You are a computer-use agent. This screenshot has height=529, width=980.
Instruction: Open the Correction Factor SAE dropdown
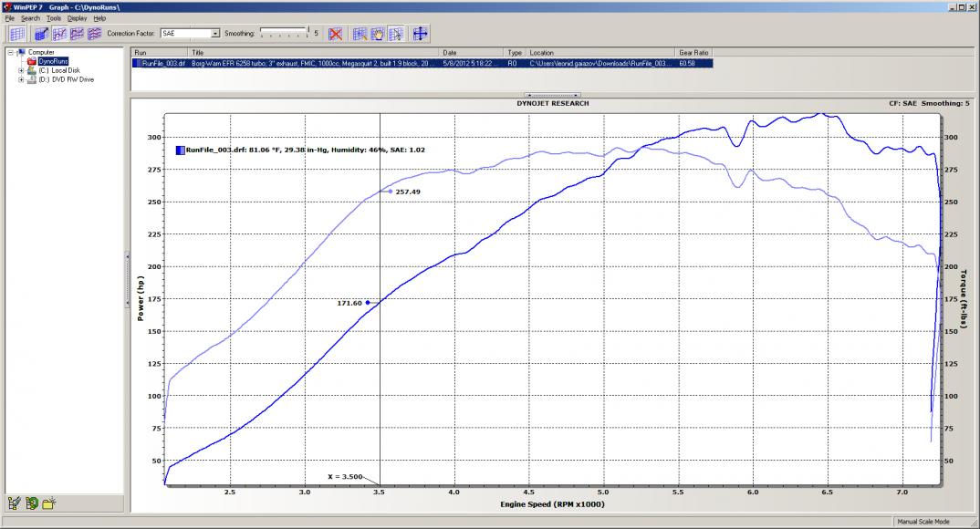(215, 34)
